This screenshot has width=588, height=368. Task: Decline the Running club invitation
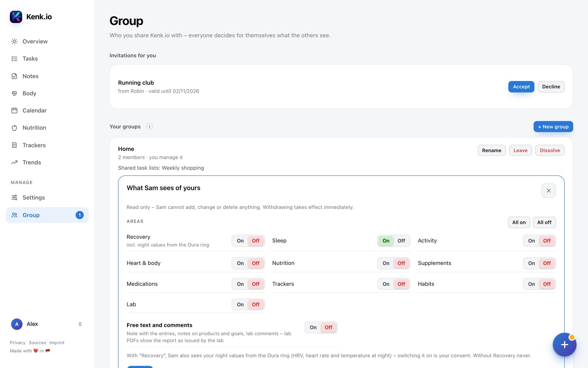551,86
